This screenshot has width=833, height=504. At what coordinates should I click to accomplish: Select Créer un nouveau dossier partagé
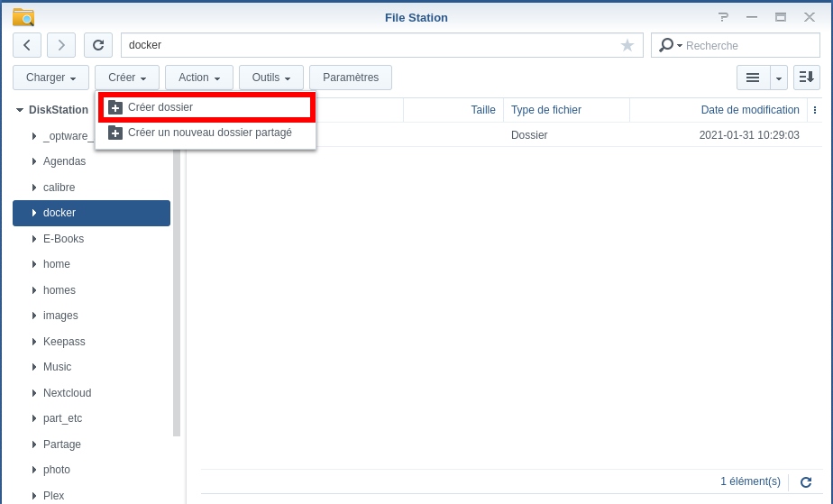click(x=209, y=133)
